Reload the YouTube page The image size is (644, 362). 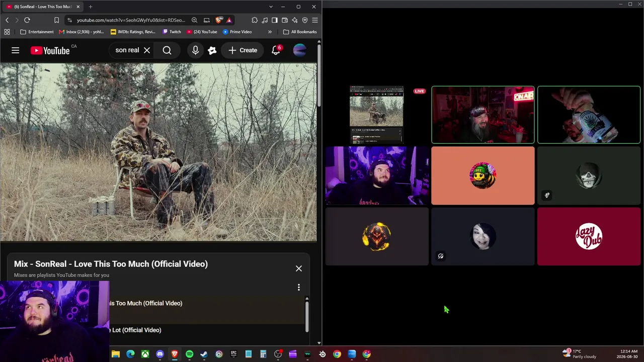point(27,20)
